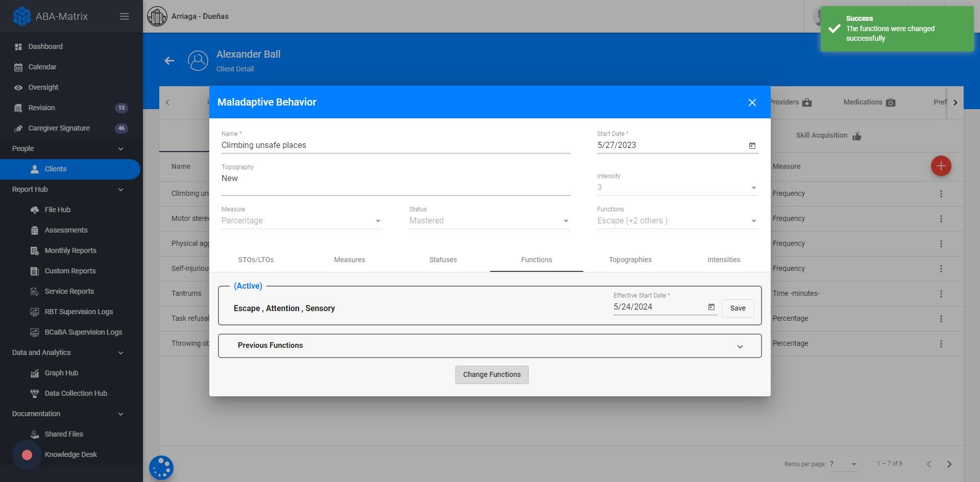Go to next page of results

(x=949, y=464)
